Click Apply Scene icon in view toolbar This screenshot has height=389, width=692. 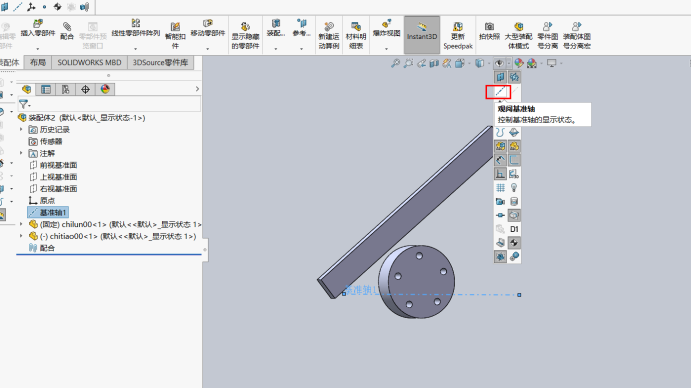532,64
